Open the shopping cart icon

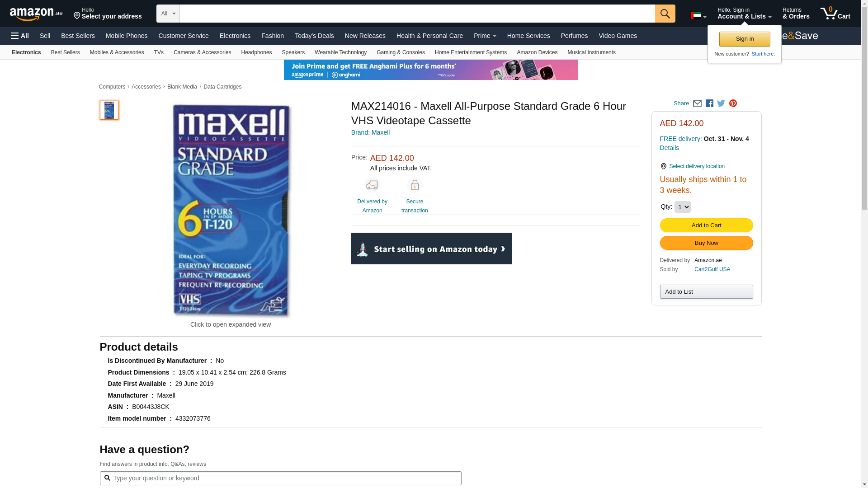835,13
